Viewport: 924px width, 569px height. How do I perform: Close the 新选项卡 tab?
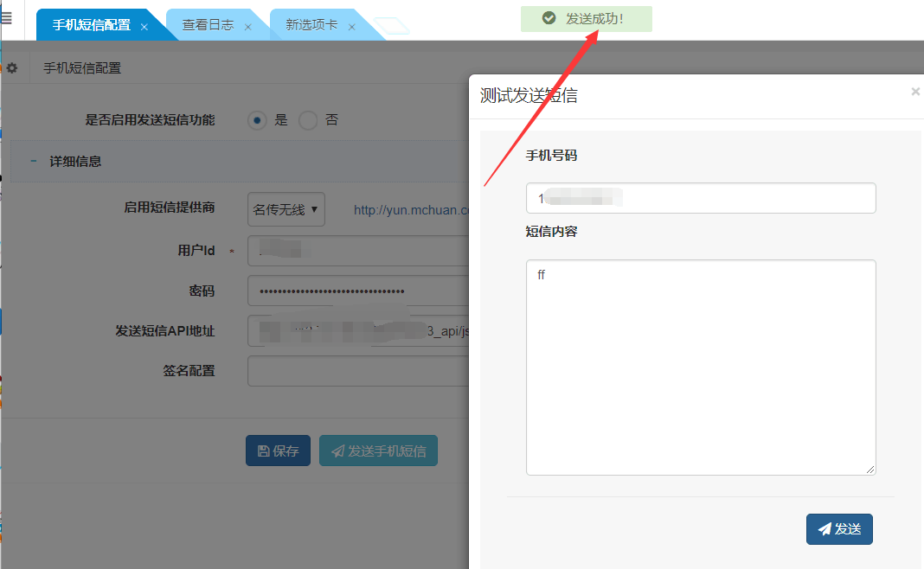(352, 27)
